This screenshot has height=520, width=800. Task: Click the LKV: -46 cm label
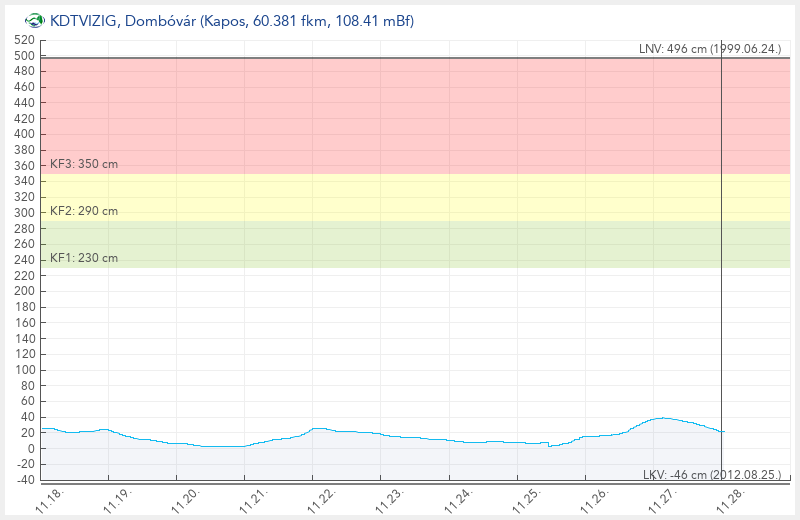[711, 474]
